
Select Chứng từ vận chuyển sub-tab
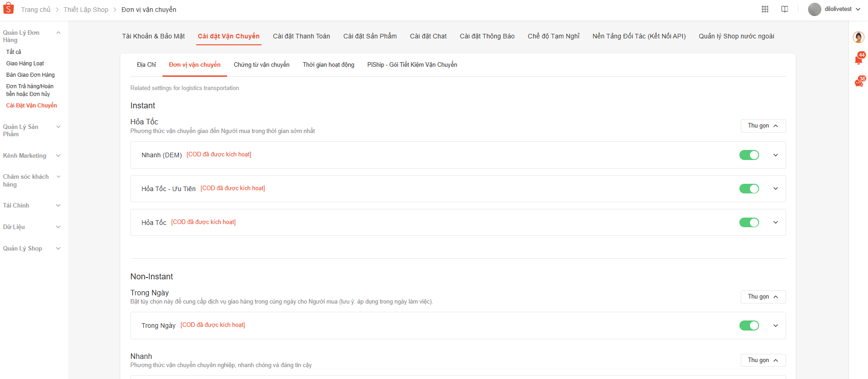(x=262, y=65)
